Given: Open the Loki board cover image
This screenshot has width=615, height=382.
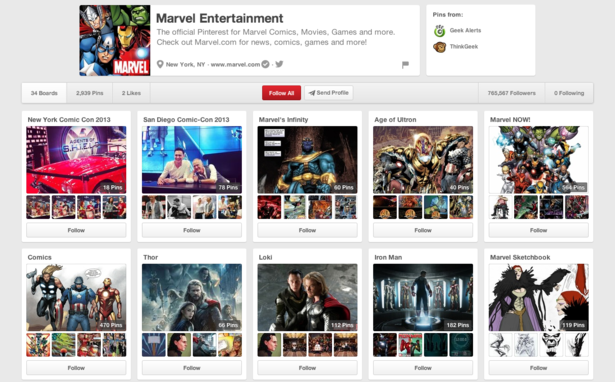Looking at the screenshot, I should coord(307,297).
